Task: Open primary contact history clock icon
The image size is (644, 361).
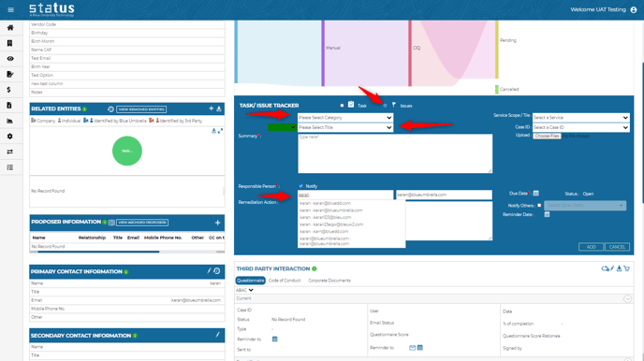Action: point(217,271)
